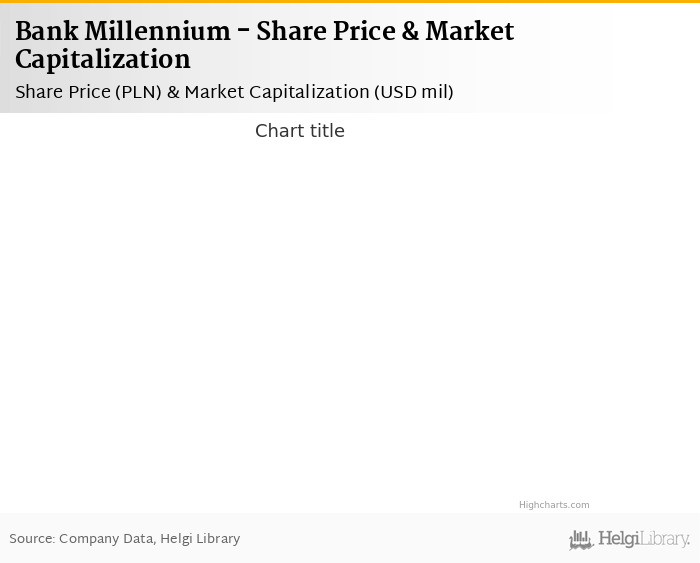
Task: Click the word "title" in the chart title
Action: [x=325, y=131]
